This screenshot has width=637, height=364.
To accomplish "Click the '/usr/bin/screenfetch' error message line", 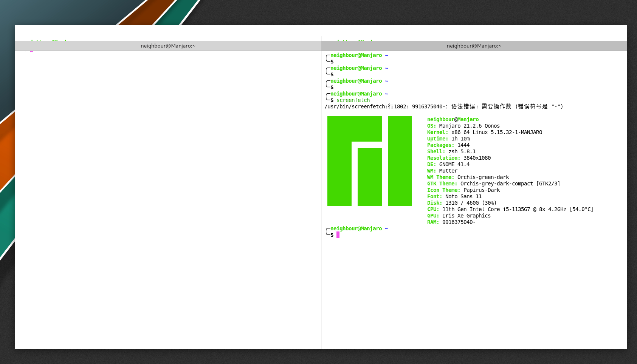I will click(x=444, y=106).
